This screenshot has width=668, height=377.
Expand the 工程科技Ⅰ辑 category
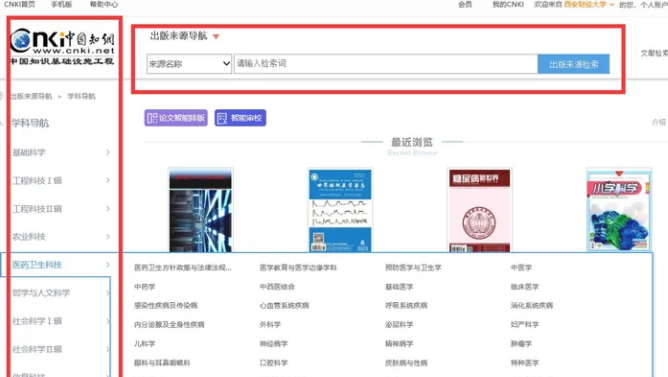[x=61, y=181]
